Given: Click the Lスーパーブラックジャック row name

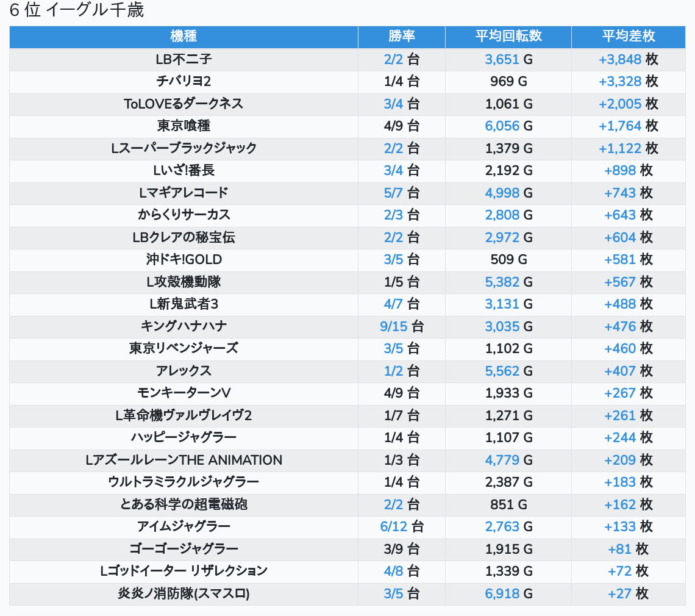Looking at the screenshot, I should click(184, 148).
